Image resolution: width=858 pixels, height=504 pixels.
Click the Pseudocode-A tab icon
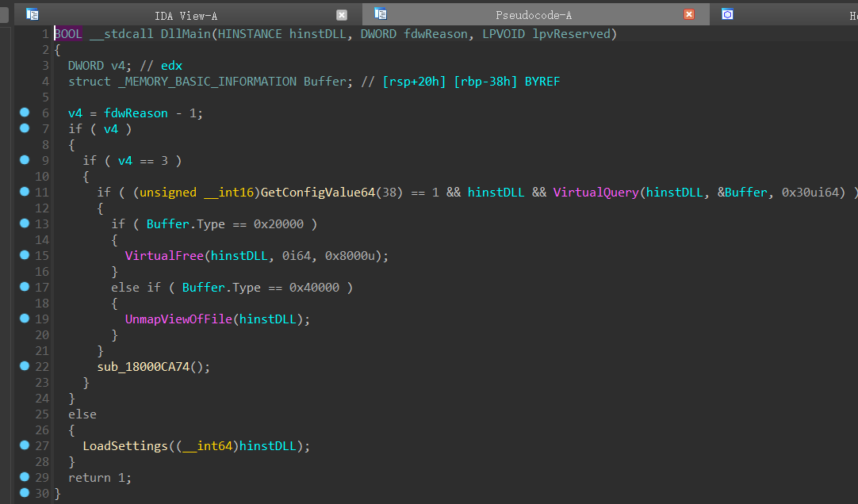click(x=381, y=14)
